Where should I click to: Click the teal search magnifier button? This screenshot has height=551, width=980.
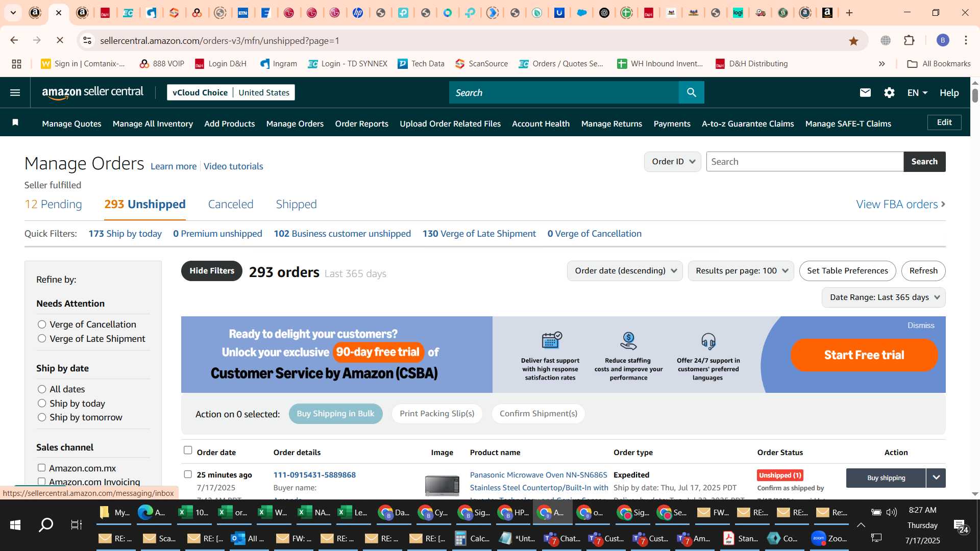point(691,92)
